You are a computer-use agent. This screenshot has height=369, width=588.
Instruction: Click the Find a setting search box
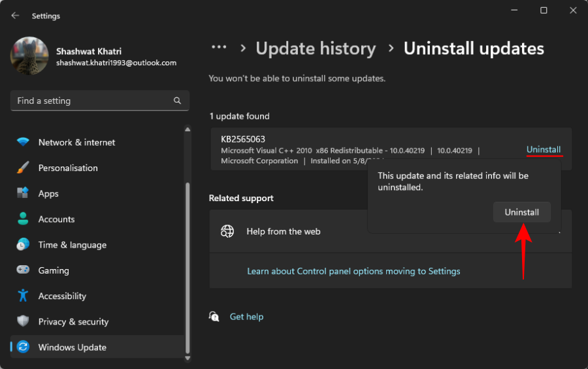(x=91, y=101)
